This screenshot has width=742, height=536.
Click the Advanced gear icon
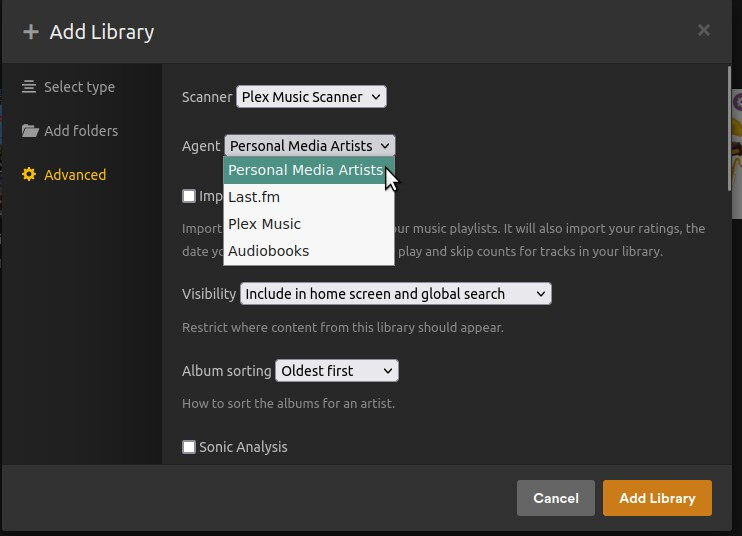click(29, 175)
